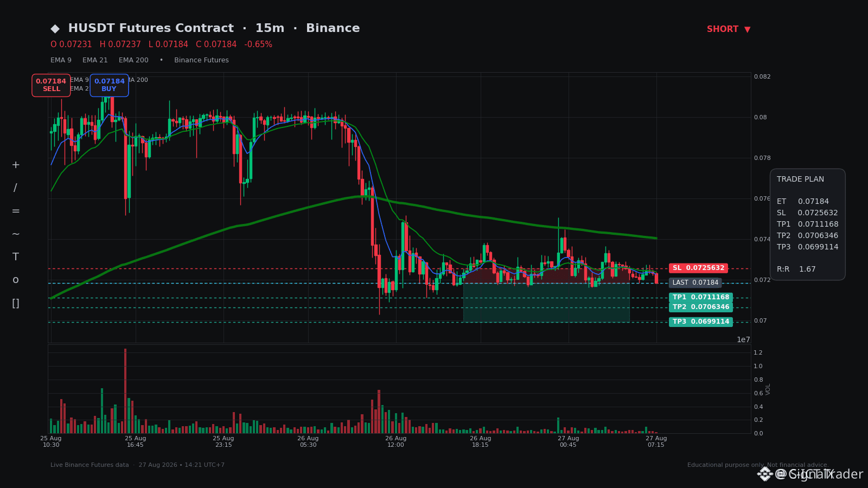
Task: Click the 15m timeframe in the title
Action: pos(270,29)
